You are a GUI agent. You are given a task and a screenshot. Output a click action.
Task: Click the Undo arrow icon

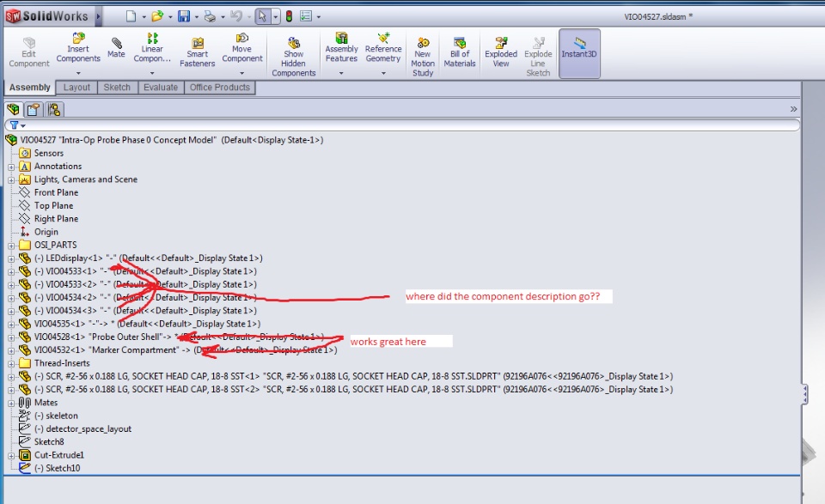click(235, 16)
